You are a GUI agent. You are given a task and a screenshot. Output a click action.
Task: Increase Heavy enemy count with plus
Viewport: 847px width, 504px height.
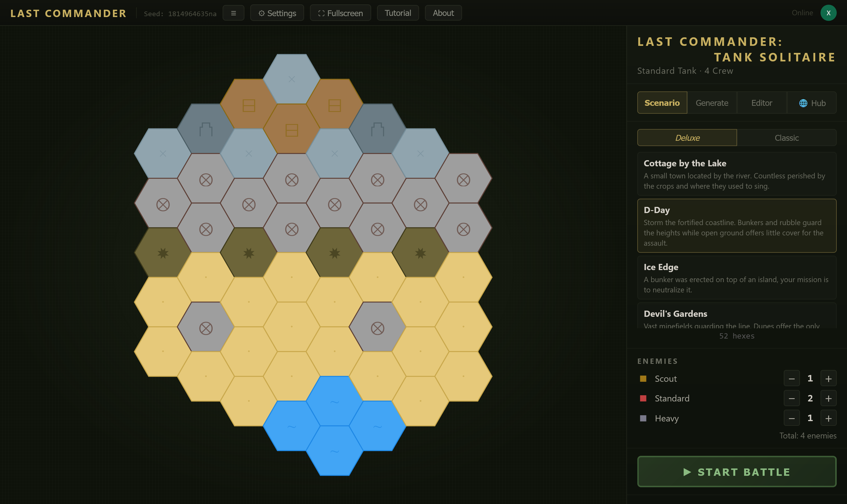pos(828,418)
